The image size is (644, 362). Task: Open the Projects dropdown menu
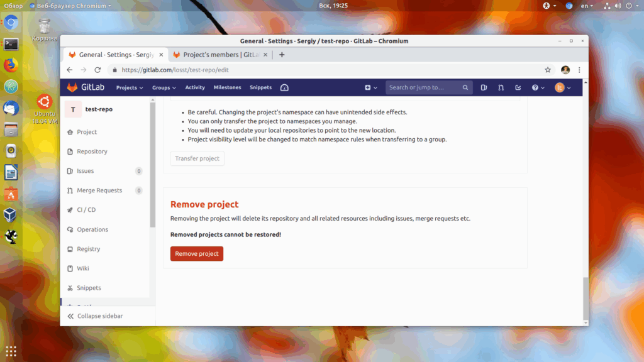tap(130, 87)
